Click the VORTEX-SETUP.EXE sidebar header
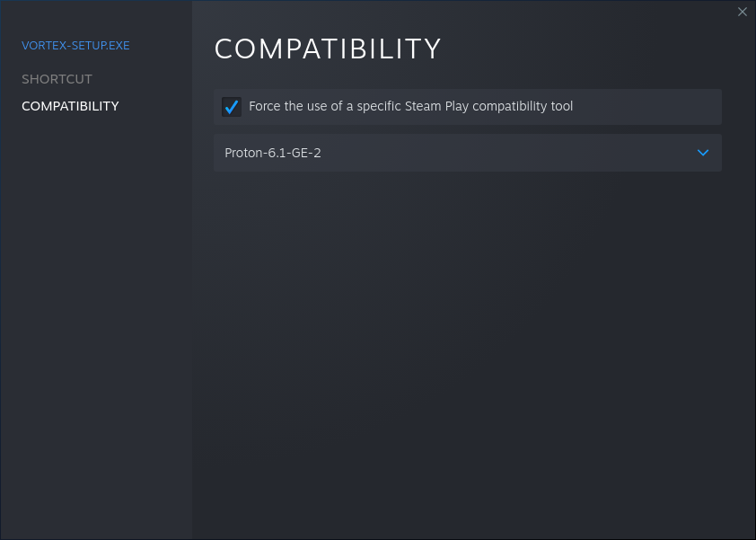Viewport: 756px width, 540px height. pyautogui.click(x=75, y=45)
